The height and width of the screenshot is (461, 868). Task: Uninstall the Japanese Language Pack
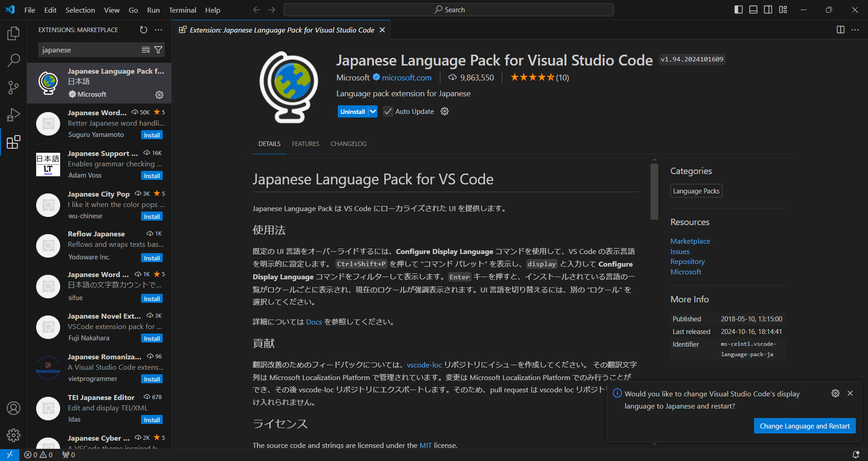(x=353, y=111)
